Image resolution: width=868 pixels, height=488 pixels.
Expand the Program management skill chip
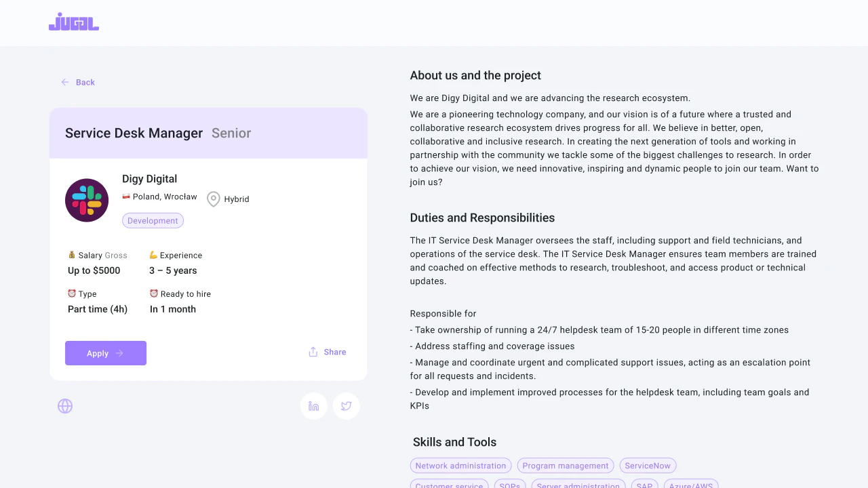point(566,466)
